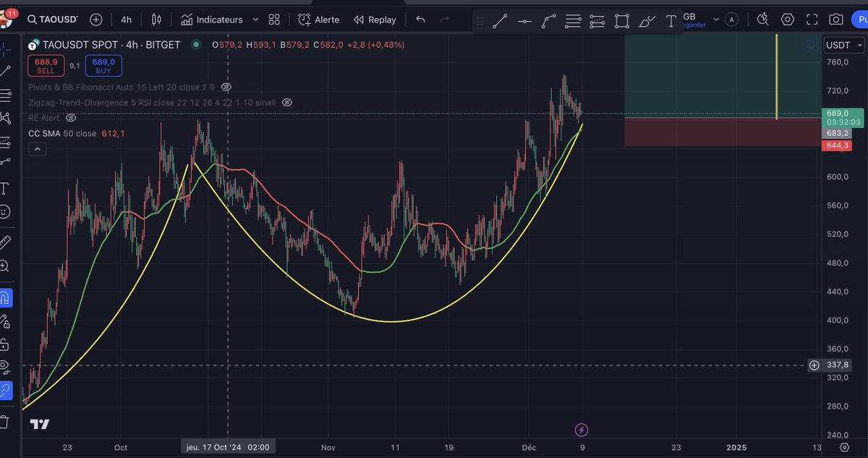Select the Fibonacci retracement tool in floating toolbar
The height and width of the screenshot is (458, 868).
(573, 21)
